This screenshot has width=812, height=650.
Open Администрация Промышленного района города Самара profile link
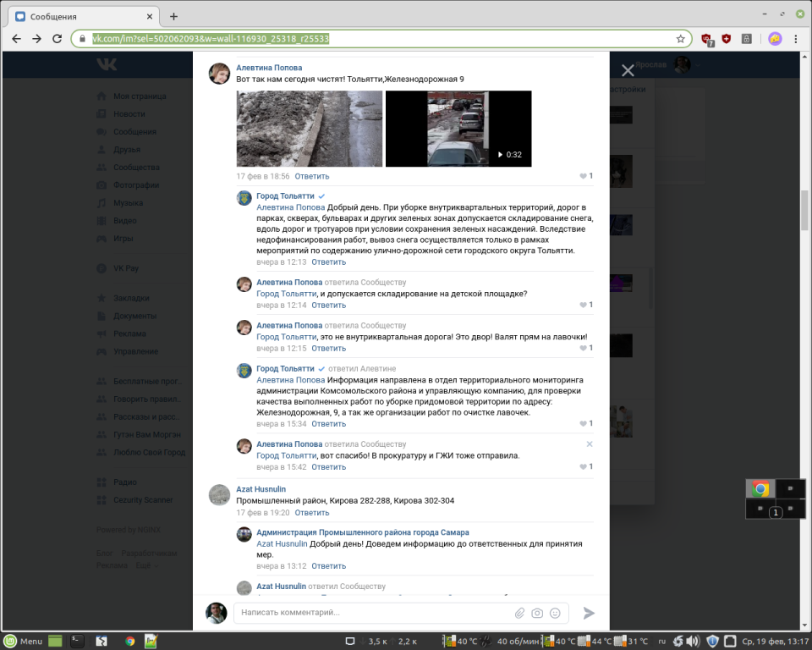362,532
